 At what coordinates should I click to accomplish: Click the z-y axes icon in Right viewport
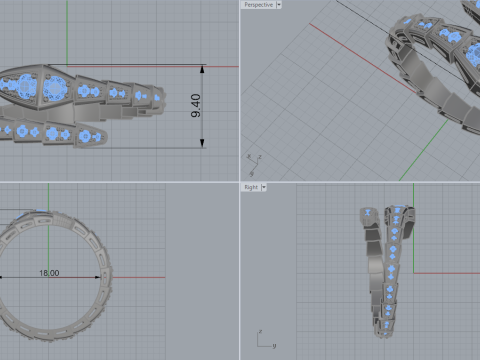coord(266,339)
